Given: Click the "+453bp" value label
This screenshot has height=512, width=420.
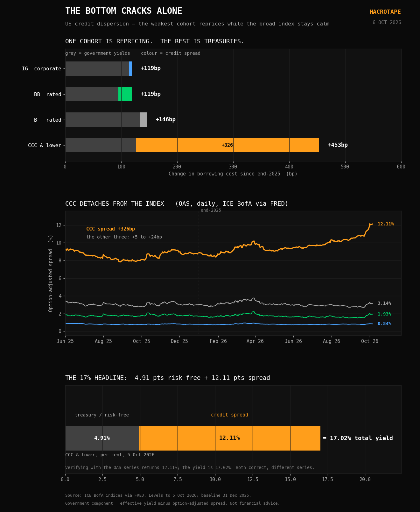Looking at the screenshot, I should 338,145.
